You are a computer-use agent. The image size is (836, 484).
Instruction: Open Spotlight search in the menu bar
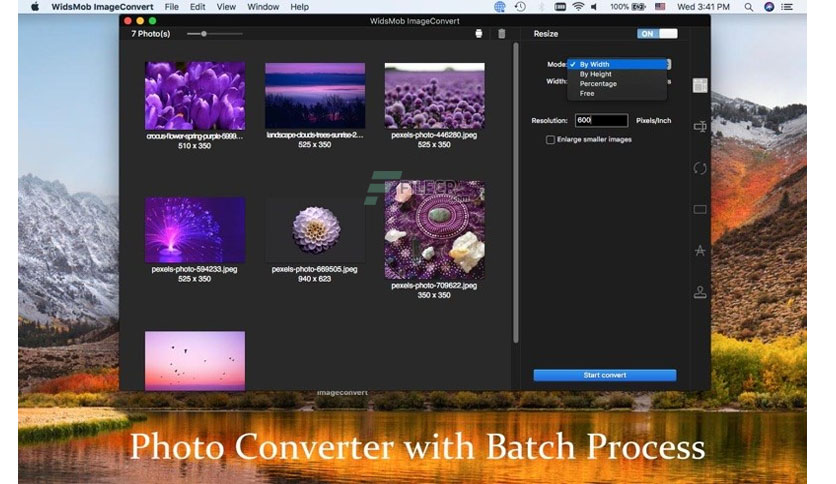pos(749,7)
